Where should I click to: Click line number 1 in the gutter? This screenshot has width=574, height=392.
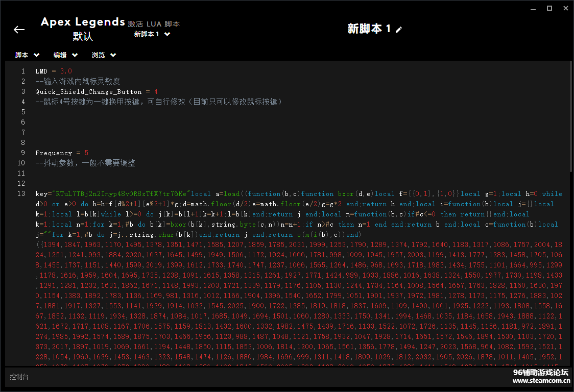click(22, 71)
